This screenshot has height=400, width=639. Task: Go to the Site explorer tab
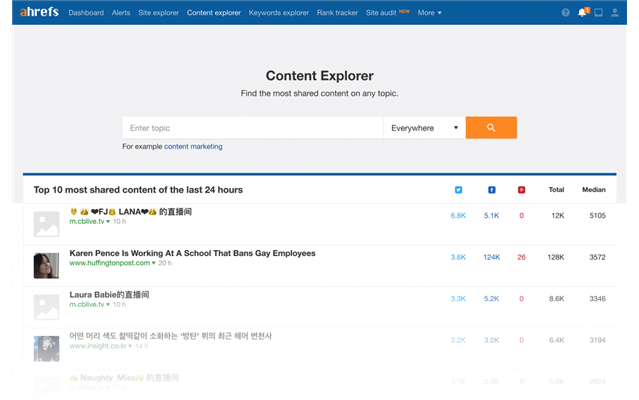coord(158,13)
